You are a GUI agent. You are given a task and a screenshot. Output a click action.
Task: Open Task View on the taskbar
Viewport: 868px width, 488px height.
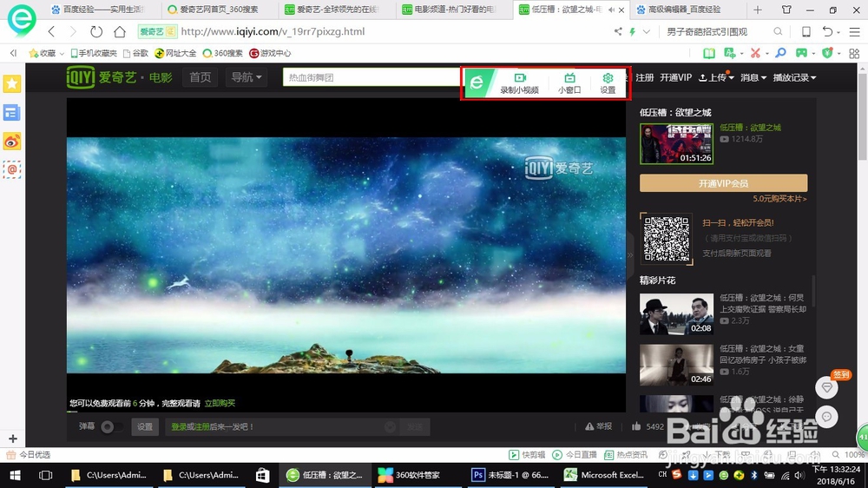(45, 475)
